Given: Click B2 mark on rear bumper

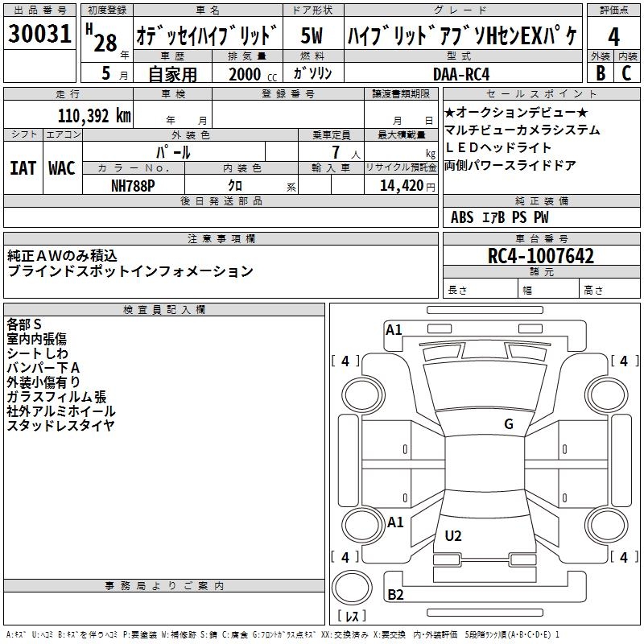Looking at the screenshot, I should tap(395, 594).
